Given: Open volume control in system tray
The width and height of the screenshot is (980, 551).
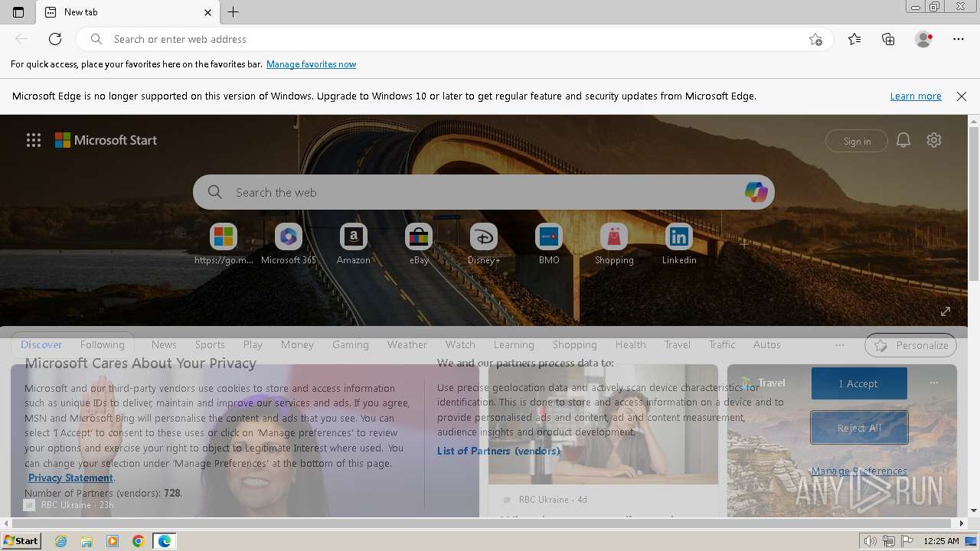Looking at the screenshot, I should click(x=871, y=541).
